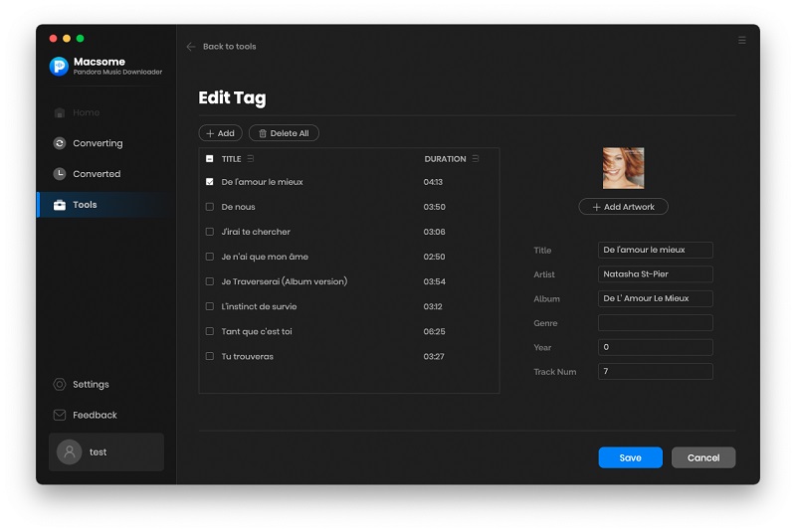The height and width of the screenshot is (532, 796).
Task: Check the box for De nous
Action: pos(210,207)
